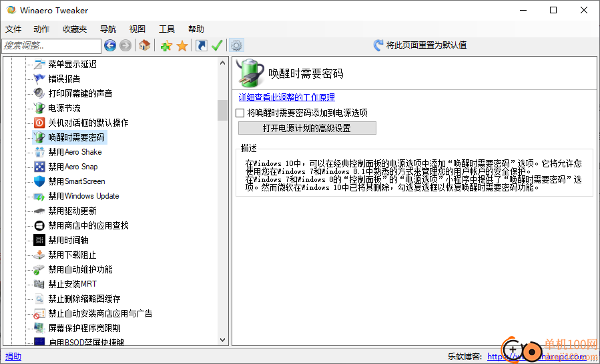Select the 错误报告 tree item
600x364 pixels.
[x=64, y=79]
